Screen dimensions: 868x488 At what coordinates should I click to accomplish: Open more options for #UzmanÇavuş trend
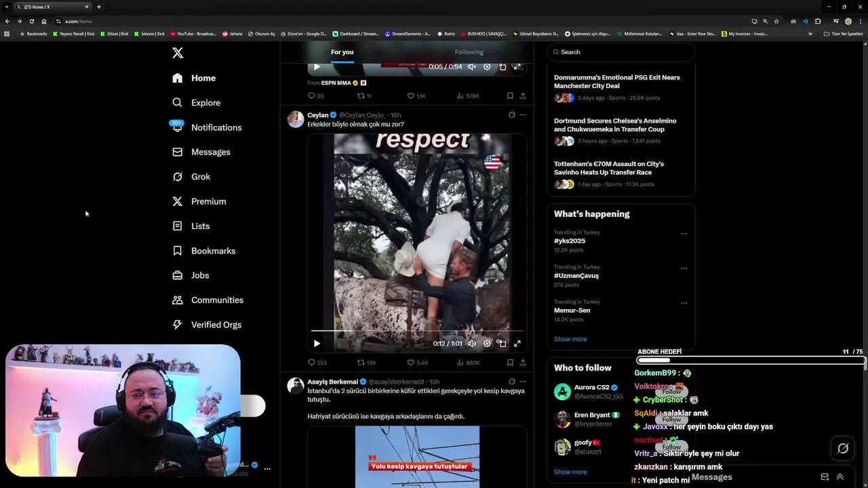[684, 268]
